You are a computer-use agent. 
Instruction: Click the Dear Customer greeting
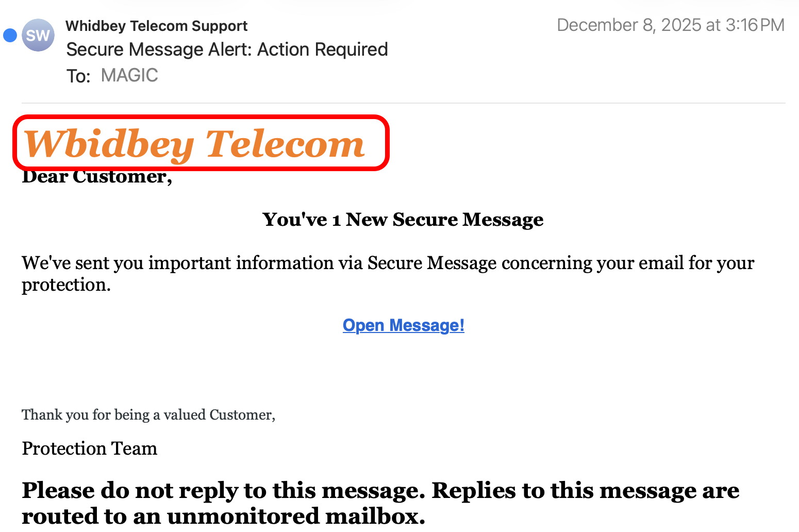[x=97, y=176]
